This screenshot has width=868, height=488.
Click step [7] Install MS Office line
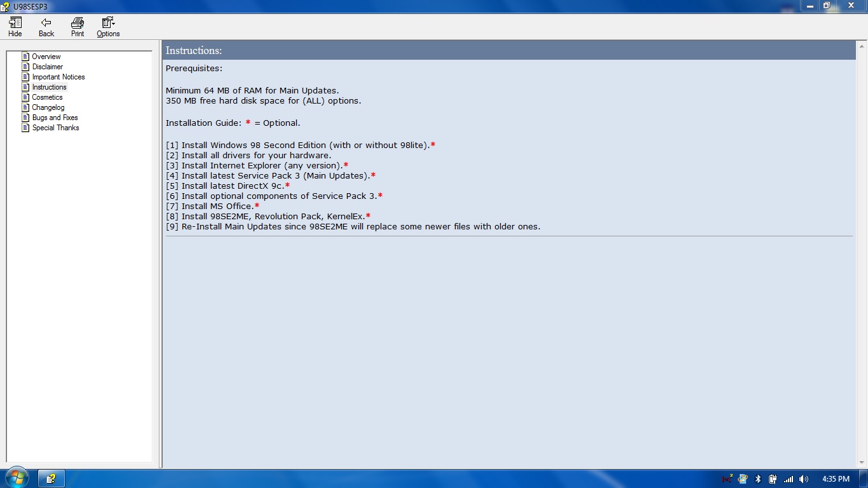[212, 207]
